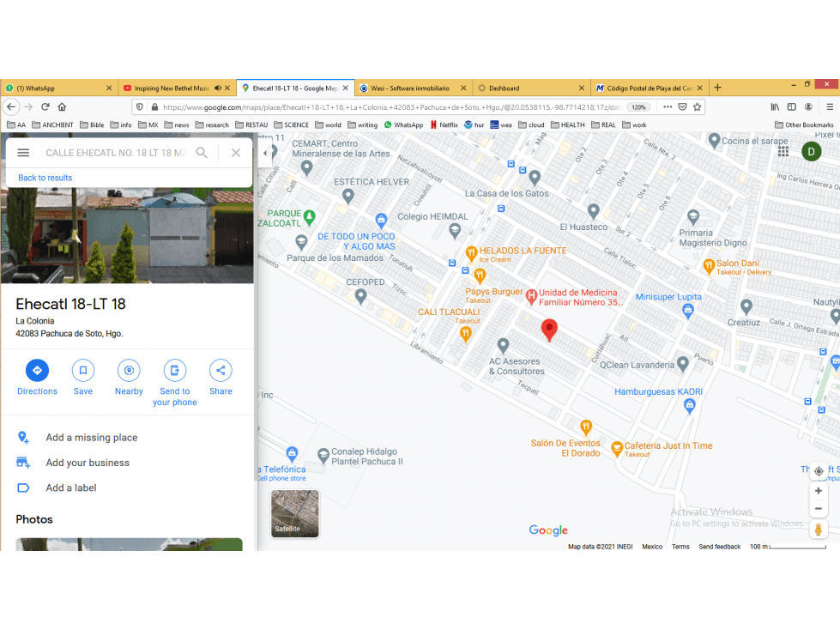Click the Directions icon button

pos(37,370)
